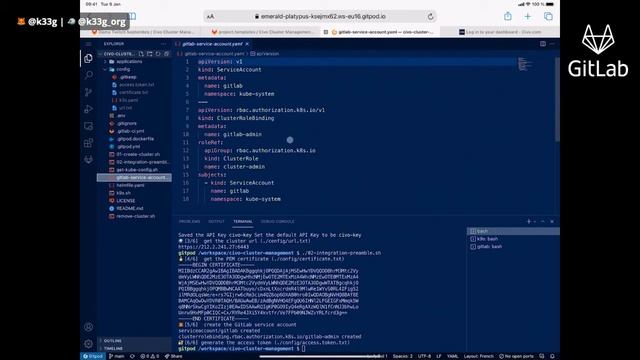Image resolution: width=640 pixels, height=360 pixels.
Task: Select the bash terminal in terminal list
Action: click(513, 231)
